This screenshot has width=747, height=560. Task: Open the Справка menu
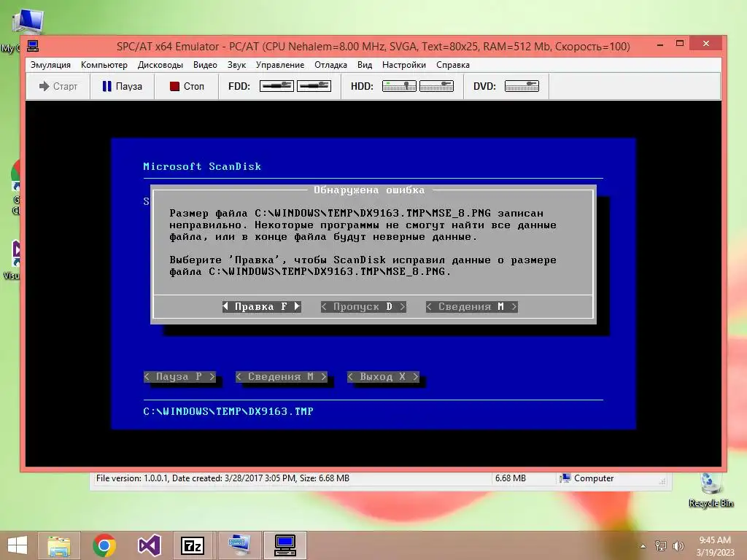click(452, 65)
